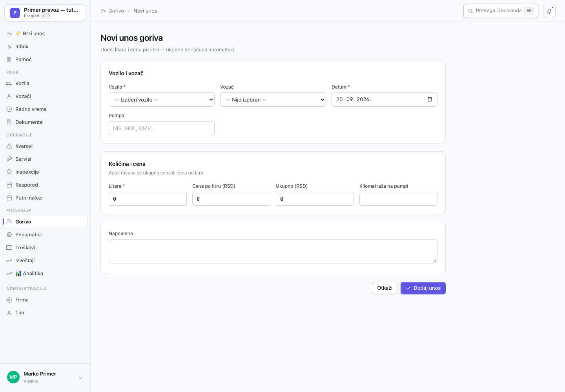Click the Tim user icon
The width and height of the screenshot is (565, 392).
pos(9,313)
